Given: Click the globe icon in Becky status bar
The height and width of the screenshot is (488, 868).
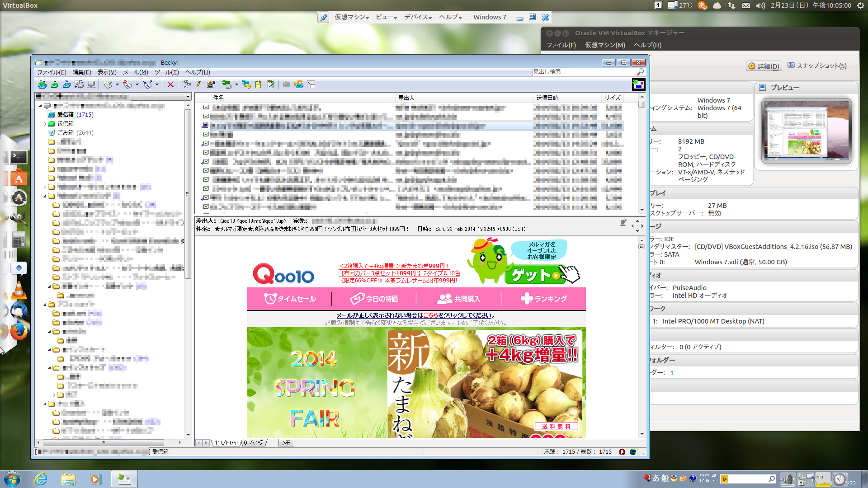Looking at the screenshot, I should click(x=633, y=452).
